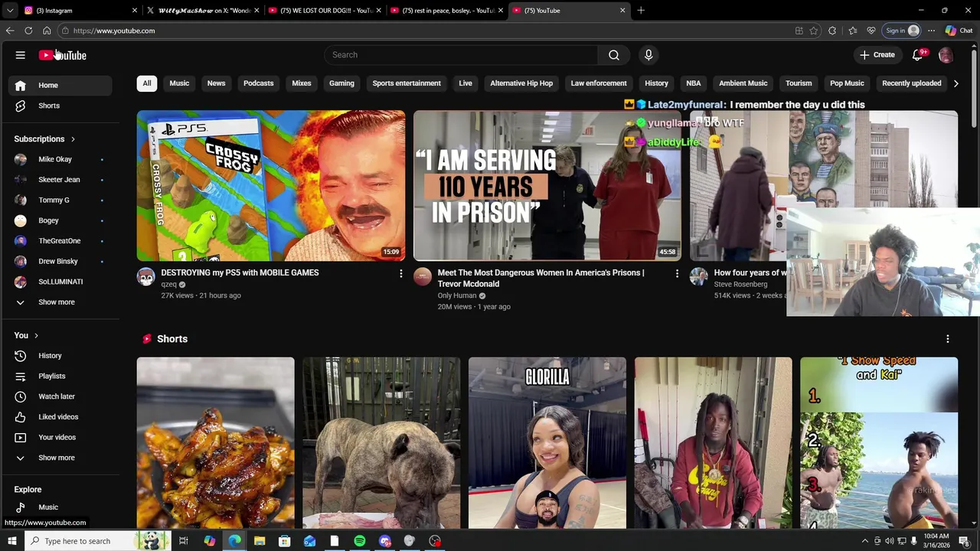
Task: Open Playlists in sidebar
Action: click(x=60, y=376)
